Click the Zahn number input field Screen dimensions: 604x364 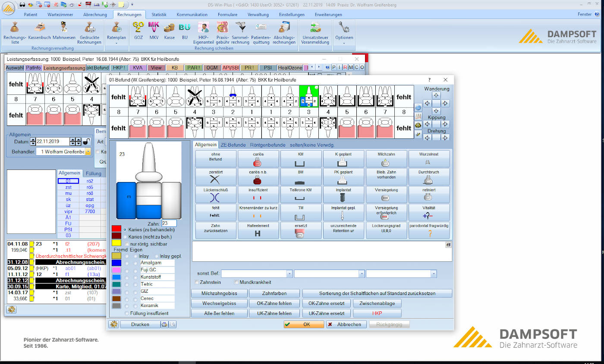click(169, 223)
